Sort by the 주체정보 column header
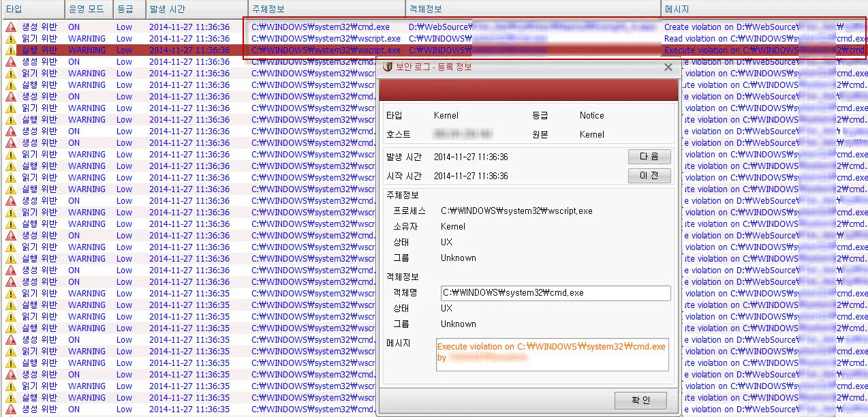Viewport: 868px width, 417px height. pos(268,10)
